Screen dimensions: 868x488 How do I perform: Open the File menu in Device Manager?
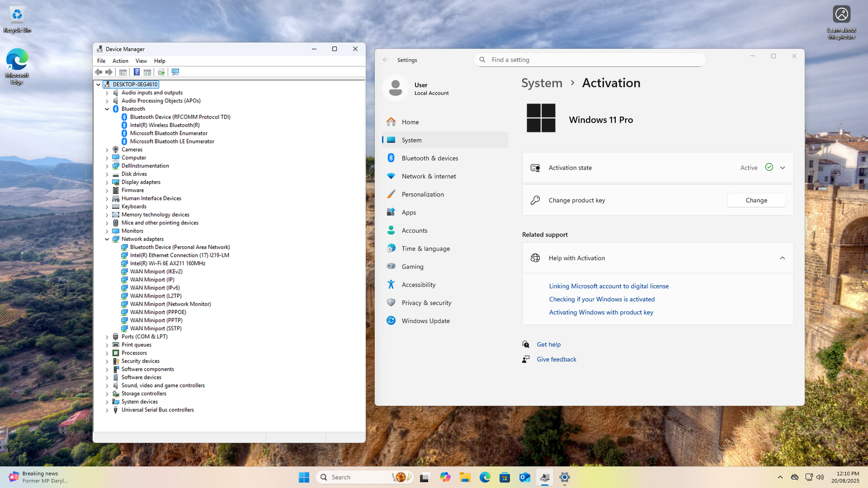click(x=101, y=61)
